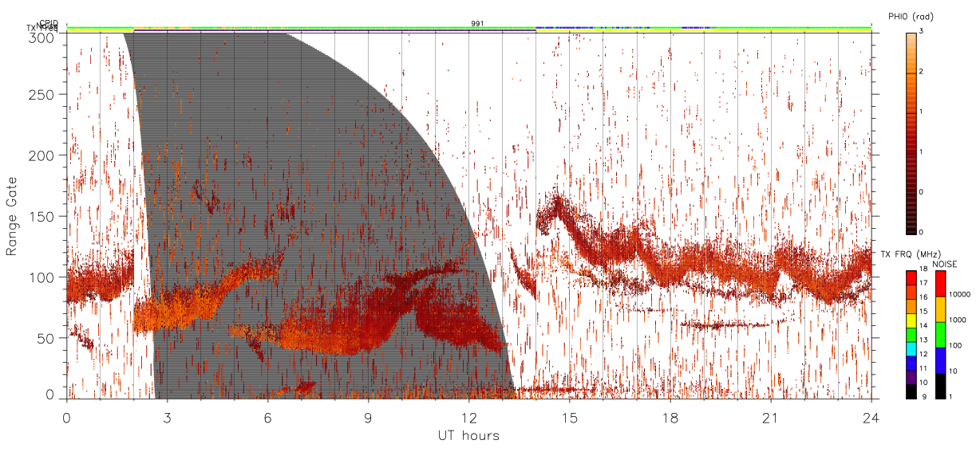
Task: Click the 3 label on PHI0 colorbar
Action: click(x=923, y=33)
